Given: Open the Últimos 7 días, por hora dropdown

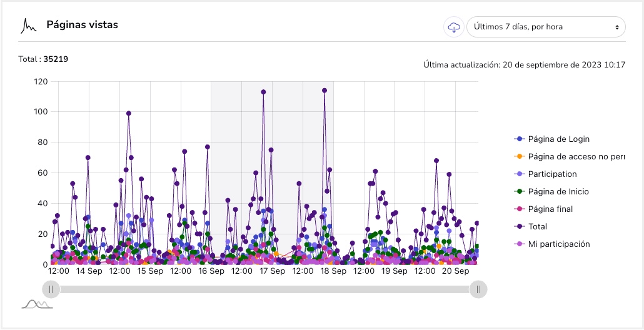Looking at the screenshot, I should coord(546,27).
